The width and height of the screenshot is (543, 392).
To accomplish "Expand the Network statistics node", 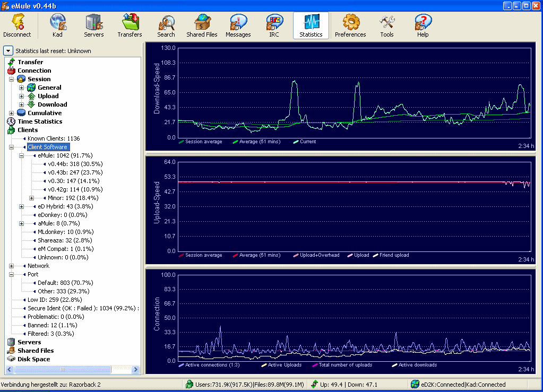I will [12, 266].
